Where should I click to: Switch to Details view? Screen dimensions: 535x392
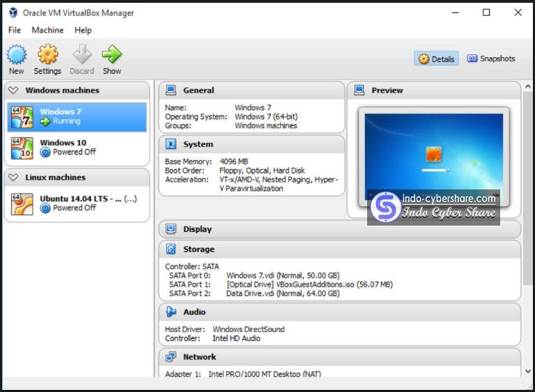coord(436,58)
